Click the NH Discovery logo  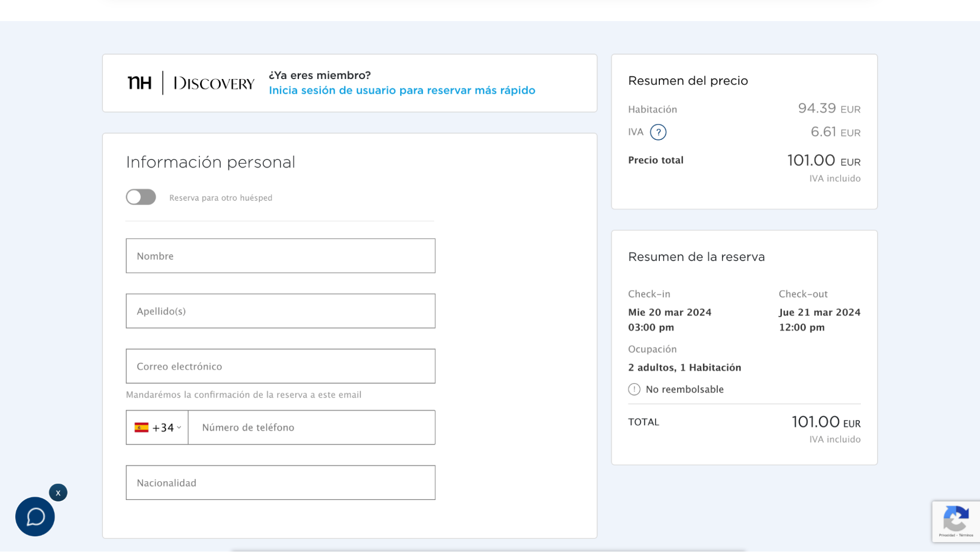[x=191, y=83]
